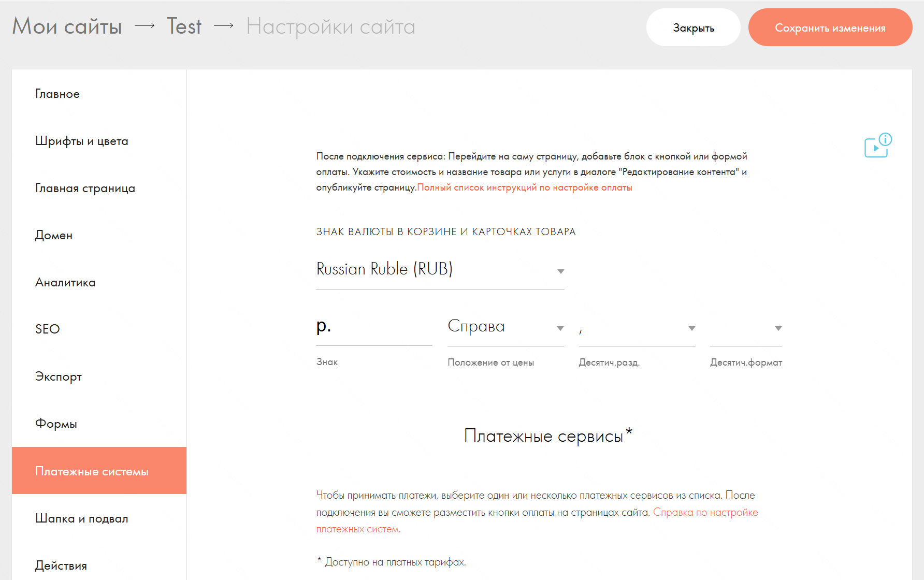Viewport: 924px width, 580px height.
Task: Expand the Russian Ruble currency dropdown
Action: pos(440,270)
